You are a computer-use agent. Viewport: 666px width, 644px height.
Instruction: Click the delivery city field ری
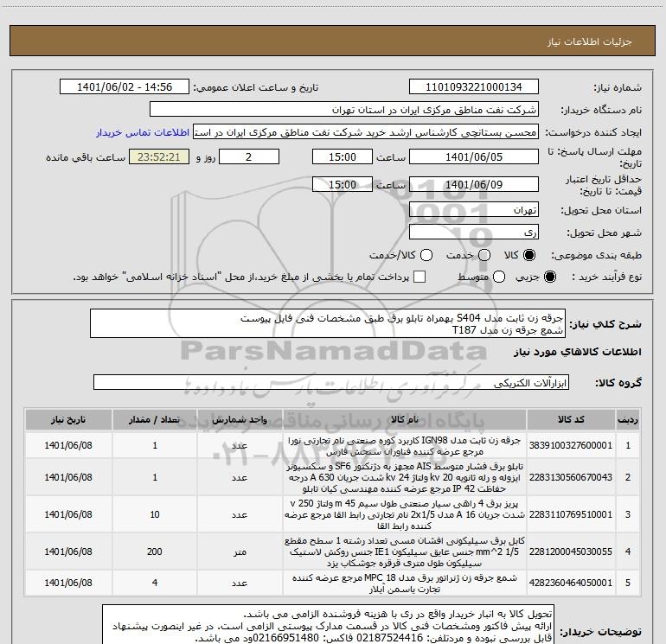(474, 233)
